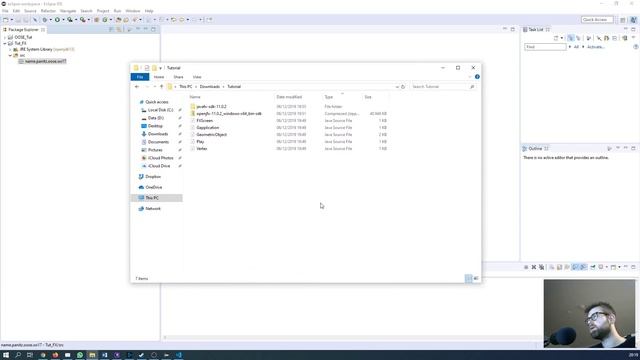The height and width of the screenshot is (360, 640).
Task: Click the Back arrow in Explorer
Action: (137, 87)
